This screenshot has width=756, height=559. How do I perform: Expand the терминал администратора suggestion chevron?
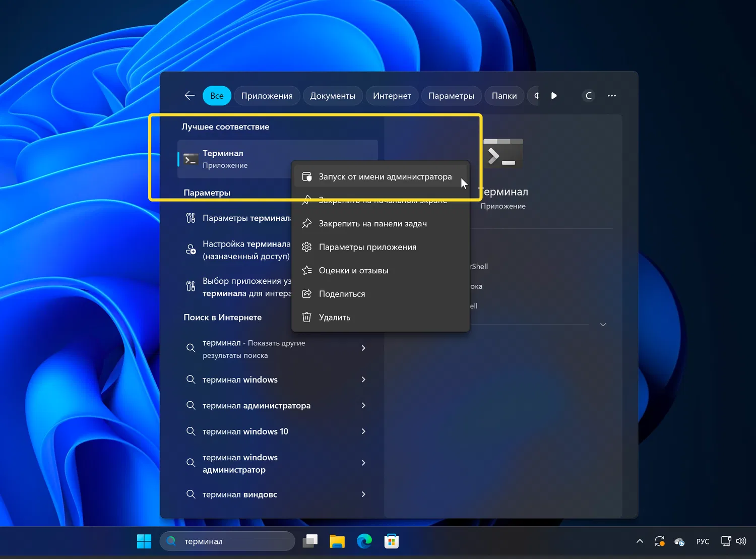pyautogui.click(x=363, y=405)
